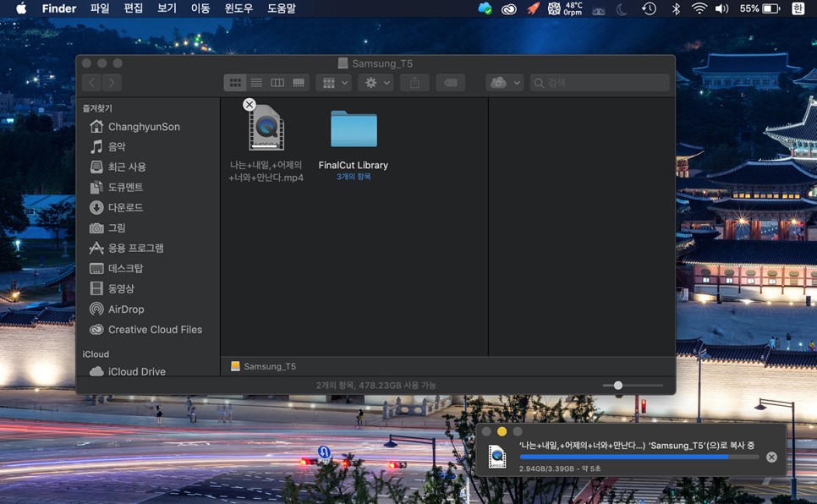Switch to column view
Screen dimensions: 817x504
point(277,82)
